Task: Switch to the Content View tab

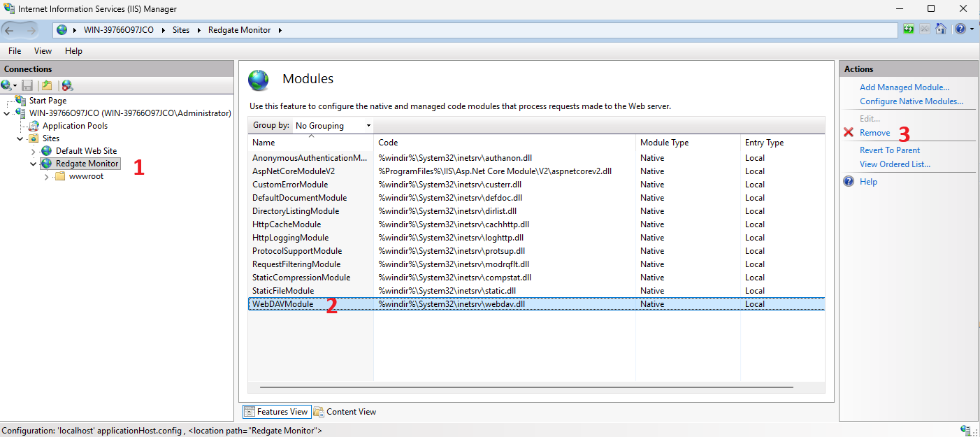Action: (345, 412)
